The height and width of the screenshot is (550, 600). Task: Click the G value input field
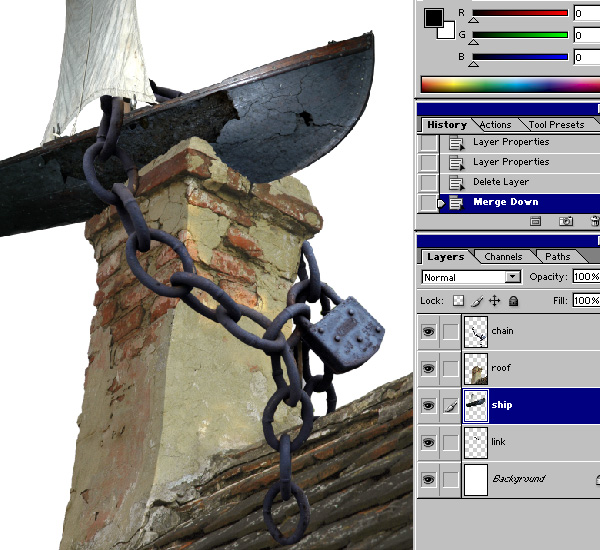[587, 35]
